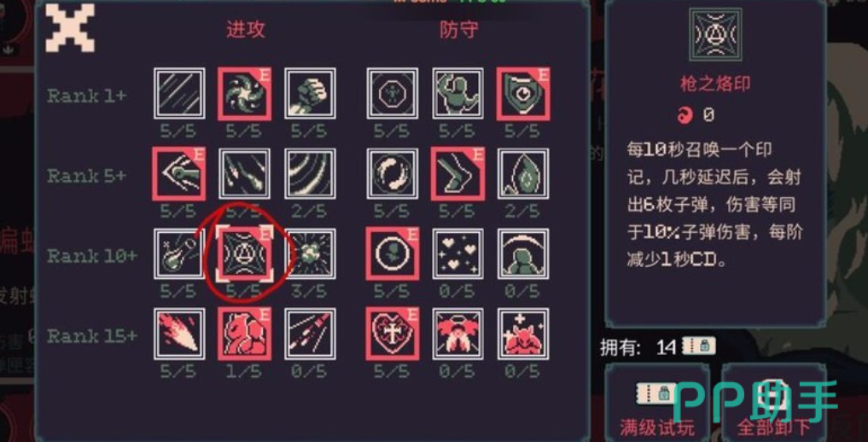The width and height of the screenshot is (868, 442).
Task: Select the shield rune in defense Rank 1+
Action: click(x=522, y=94)
